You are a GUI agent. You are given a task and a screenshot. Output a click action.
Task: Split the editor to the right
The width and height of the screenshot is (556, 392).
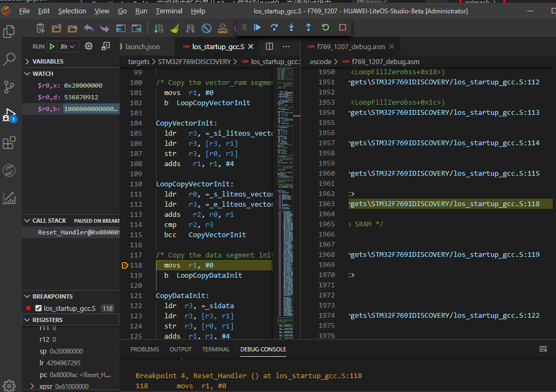269,46
